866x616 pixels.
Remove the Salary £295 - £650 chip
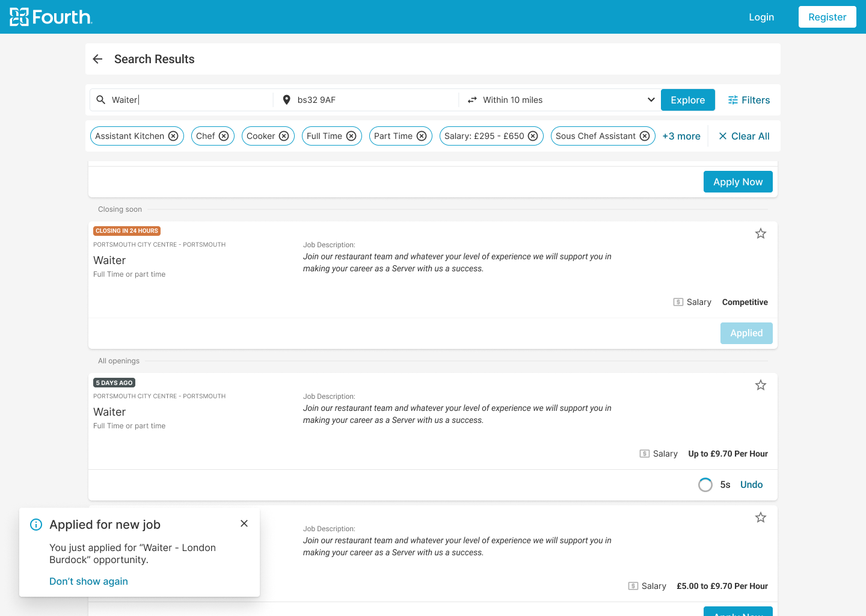[x=533, y=136]
